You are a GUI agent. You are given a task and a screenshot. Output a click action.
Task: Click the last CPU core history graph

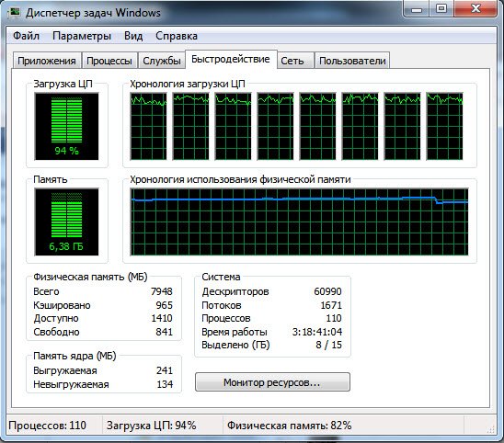[x=445, y=126]
